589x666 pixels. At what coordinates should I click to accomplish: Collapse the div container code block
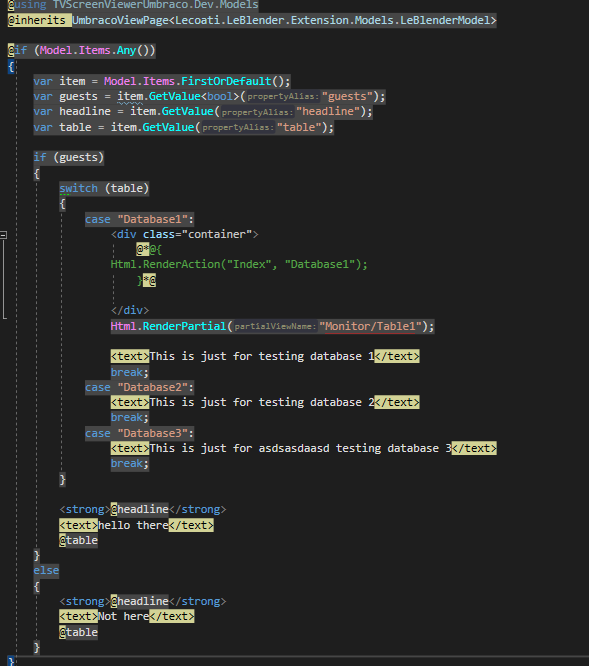[x=3, y=234]
